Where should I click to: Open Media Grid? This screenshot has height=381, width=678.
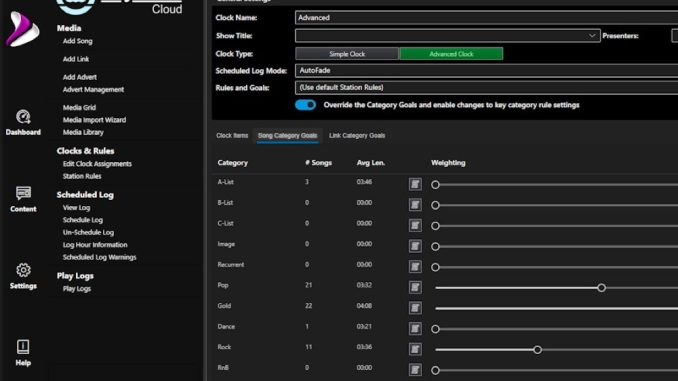(x=79, y=107)
